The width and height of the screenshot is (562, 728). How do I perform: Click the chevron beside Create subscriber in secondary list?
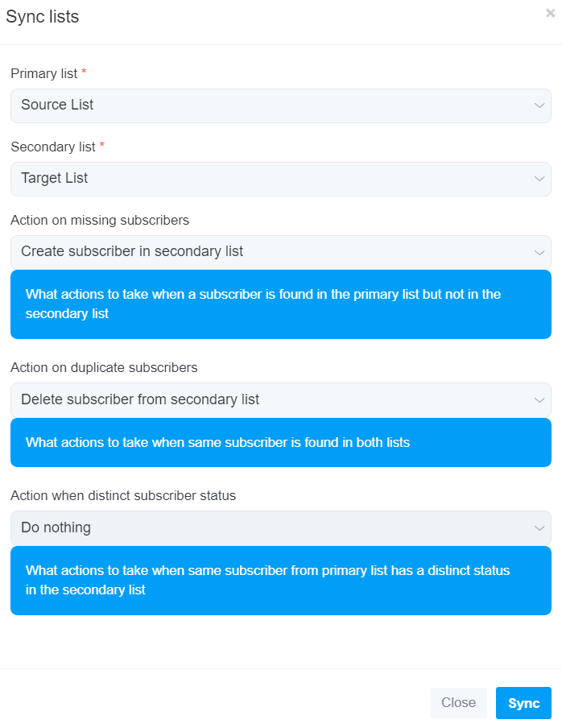539,253
